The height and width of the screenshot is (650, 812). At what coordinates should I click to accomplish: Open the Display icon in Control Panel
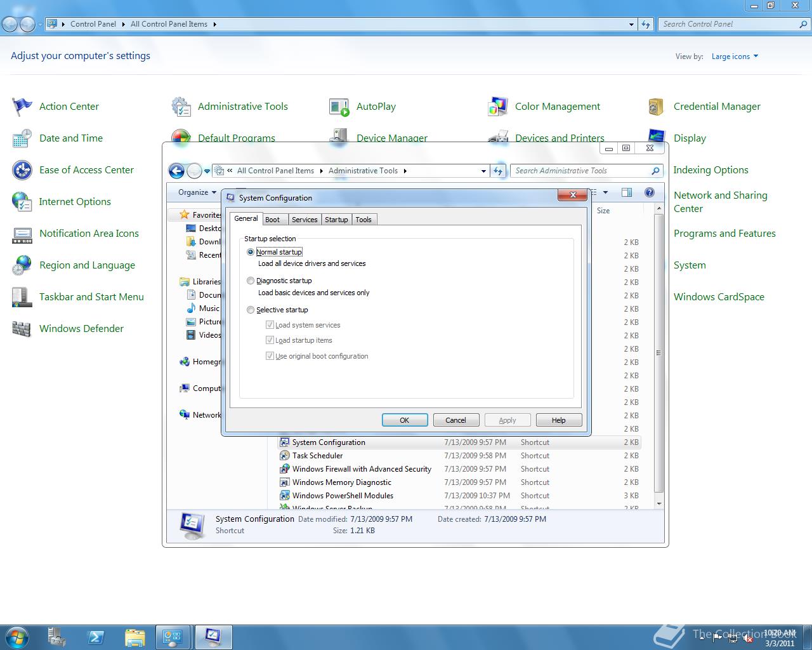point(657,136)
